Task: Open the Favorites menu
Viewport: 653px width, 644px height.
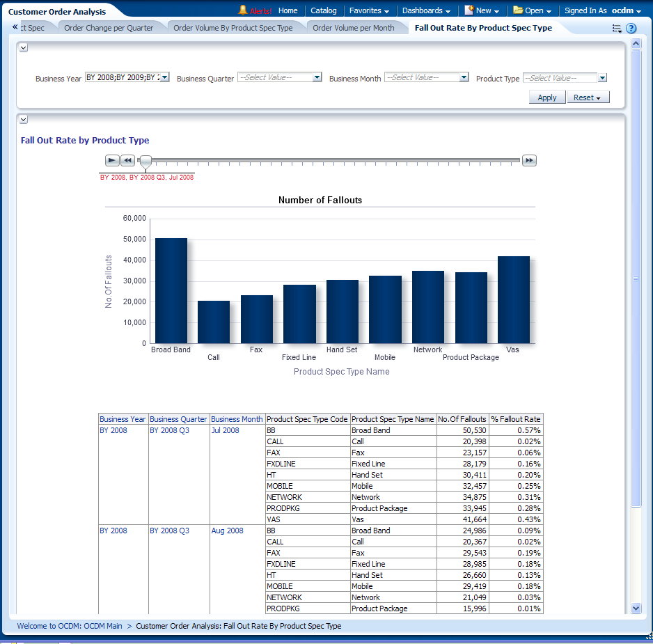Action: point(369,10)
